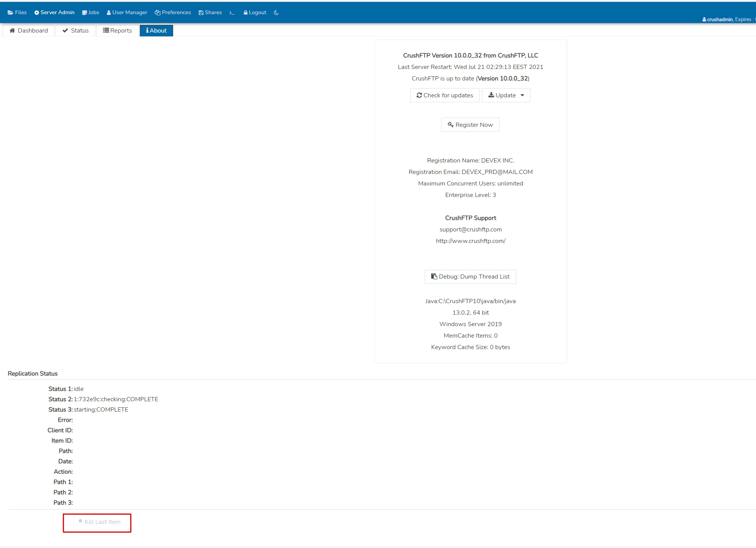Click Windows Server 2019 text
The height and width of the screenshot is (548, 756).
[470, 324]
